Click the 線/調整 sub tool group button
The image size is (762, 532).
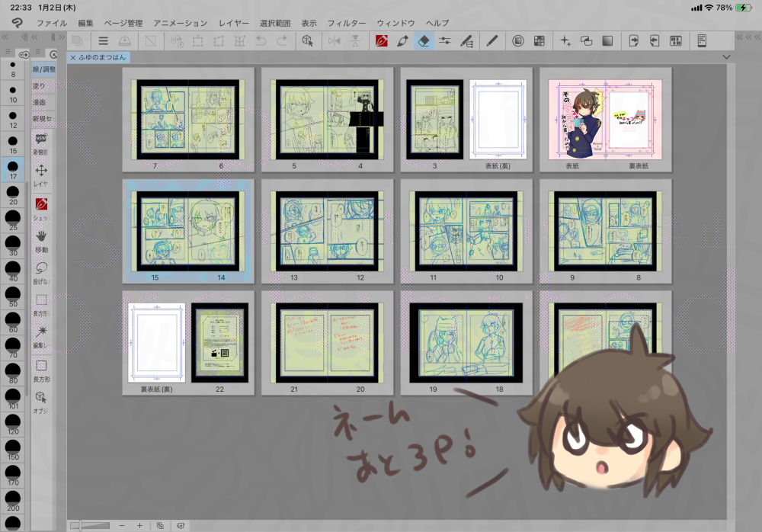click(x=43, y=69)
